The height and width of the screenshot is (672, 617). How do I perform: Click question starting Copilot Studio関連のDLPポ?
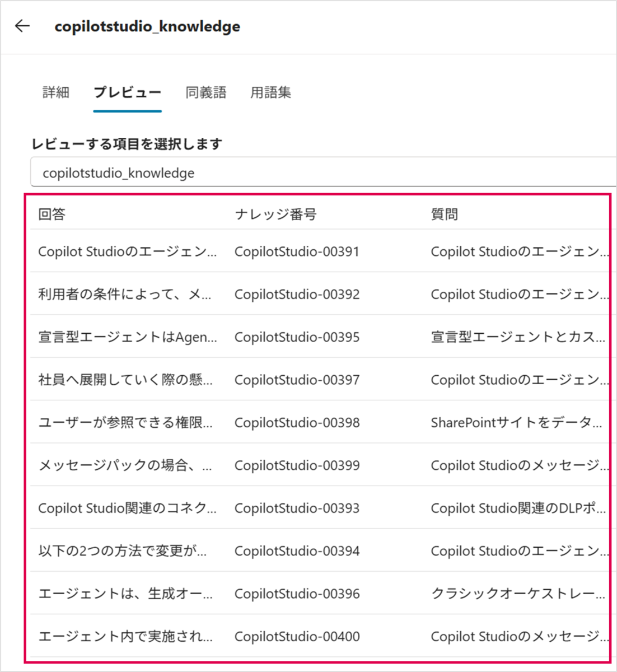(518, 508)
